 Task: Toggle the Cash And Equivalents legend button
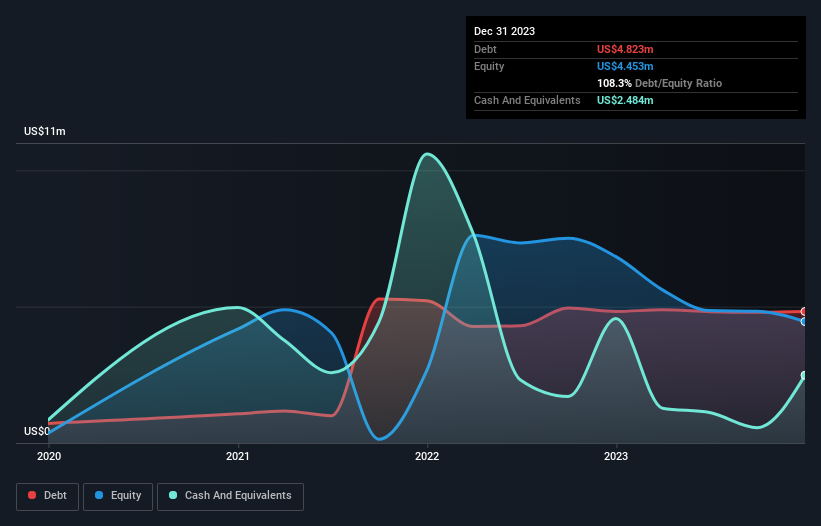[230, 496]
